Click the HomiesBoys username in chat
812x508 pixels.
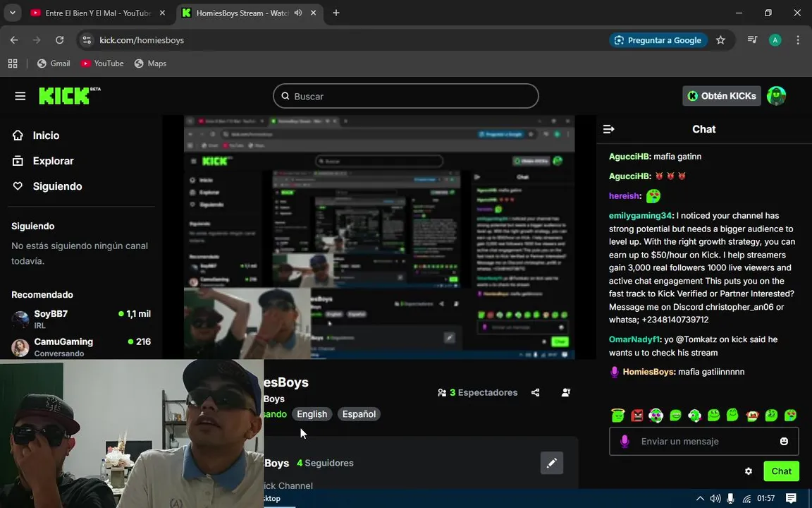coord(648,372)
